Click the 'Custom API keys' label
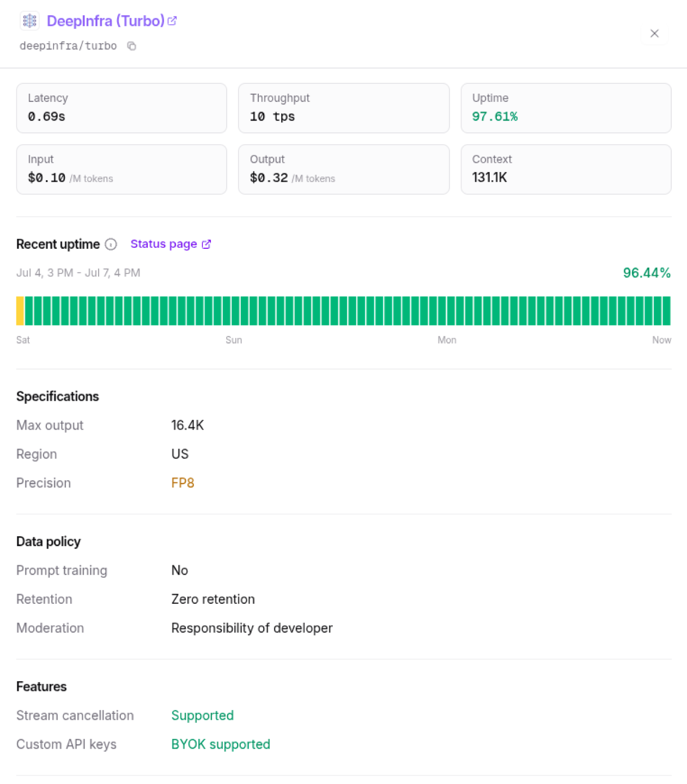The image size is (687, 784). (x=66, y=744)
